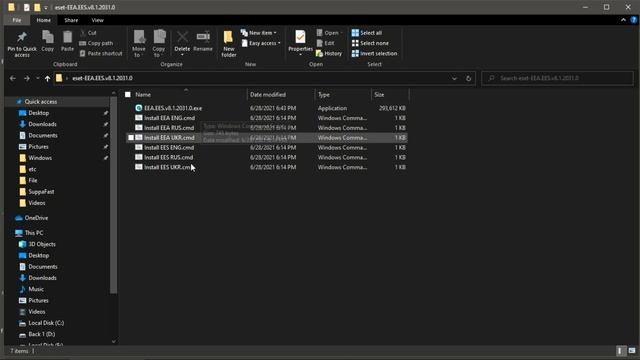Screen dimensions: 640x360
Task: Open the New item dropdown
Action: click(x=258, y=33)
